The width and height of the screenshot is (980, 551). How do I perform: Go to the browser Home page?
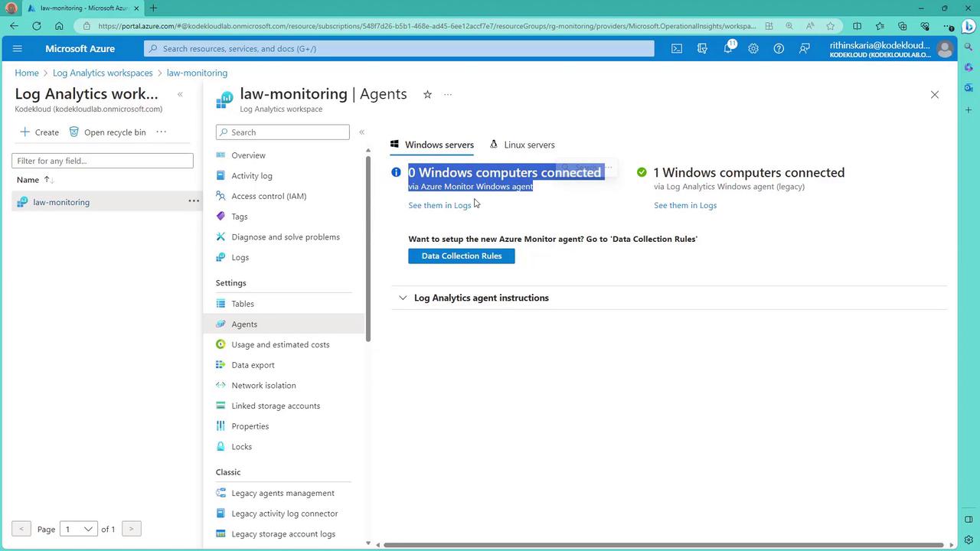click(59, 26)
